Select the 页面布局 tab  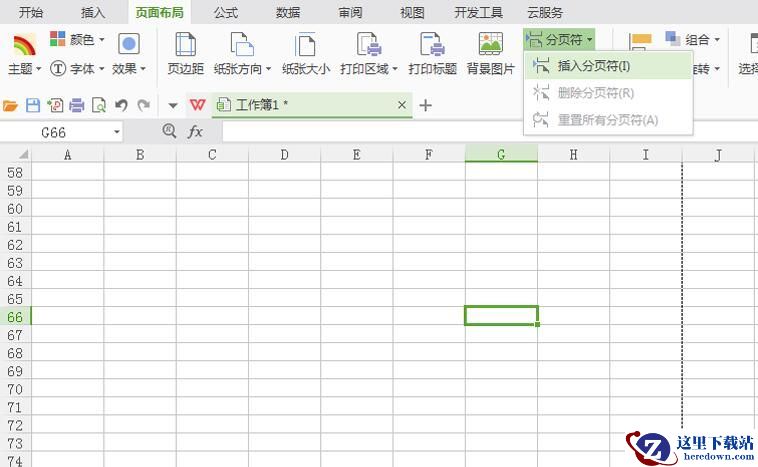[x=160, y=12]
